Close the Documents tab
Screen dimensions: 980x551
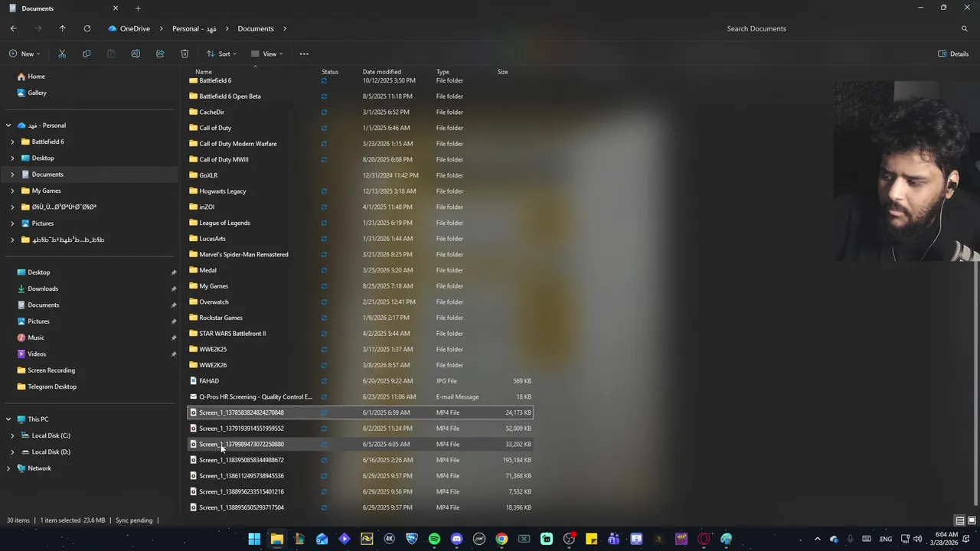pyautogui.click(x=116, y=8)
